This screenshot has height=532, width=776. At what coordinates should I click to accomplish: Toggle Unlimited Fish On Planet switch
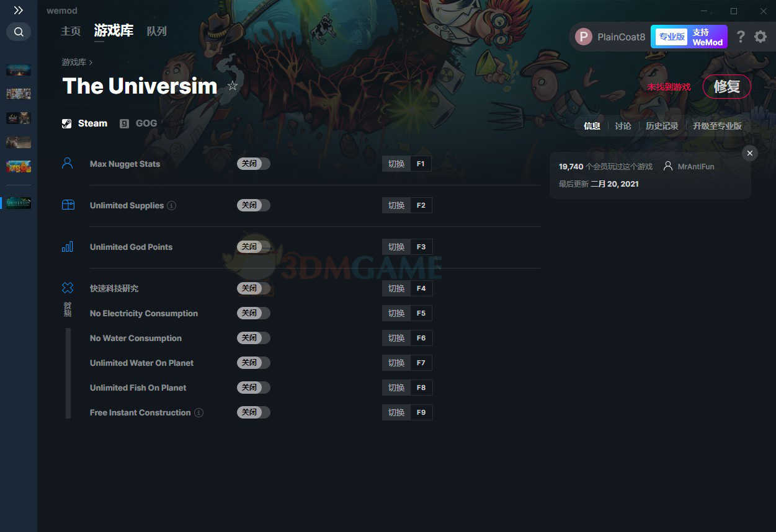click(x=254, y=388)
